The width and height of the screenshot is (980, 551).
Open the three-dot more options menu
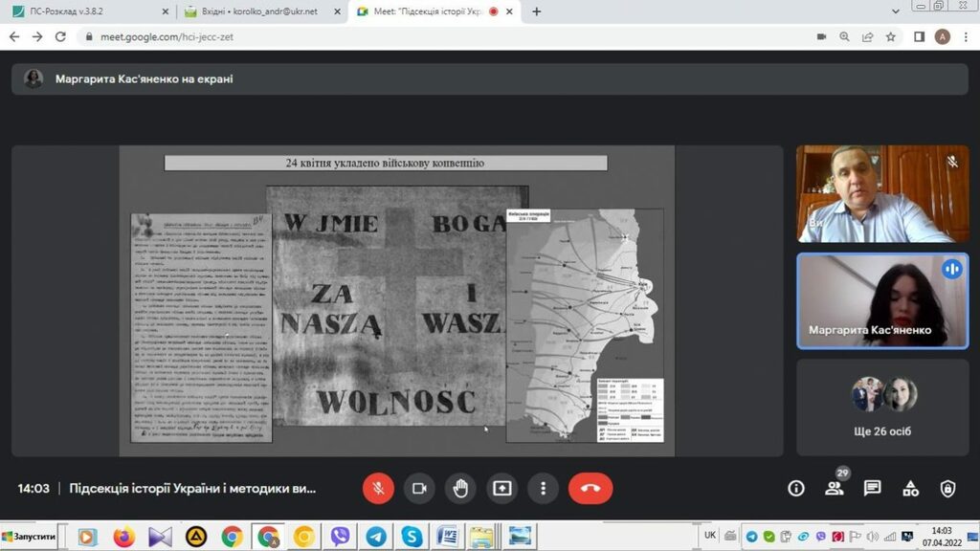coord(543,488)
